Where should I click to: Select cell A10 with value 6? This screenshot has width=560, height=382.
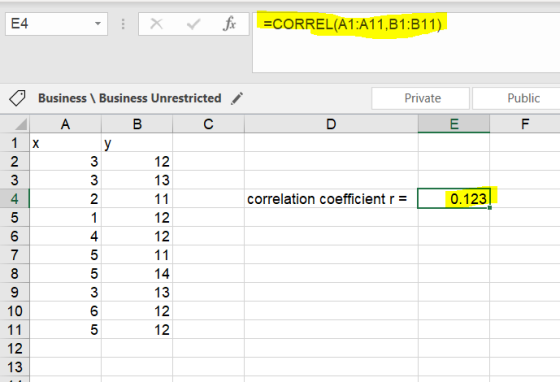point(65,311)
